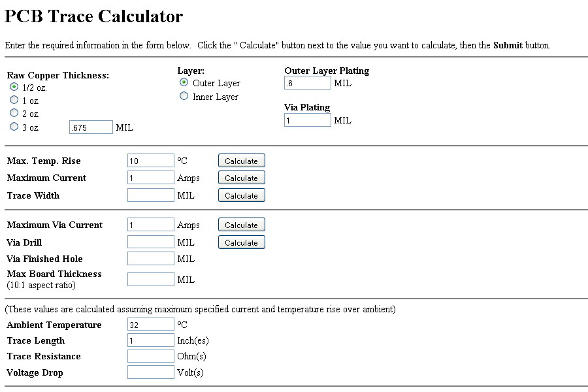The image size is (588, 392).
Task: Click the Trace Length input field
Action: pyautogui.click(x=150, y=340)
